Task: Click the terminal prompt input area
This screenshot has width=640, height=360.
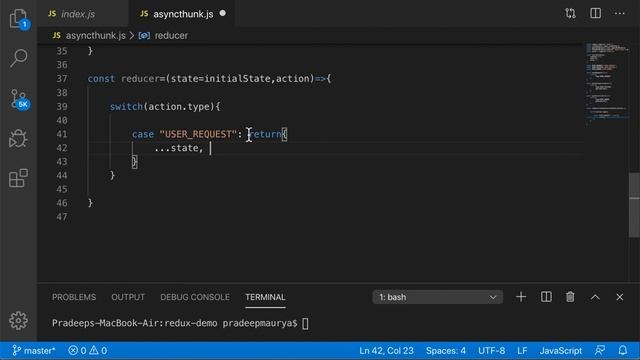Action: [x=305, y=323]
